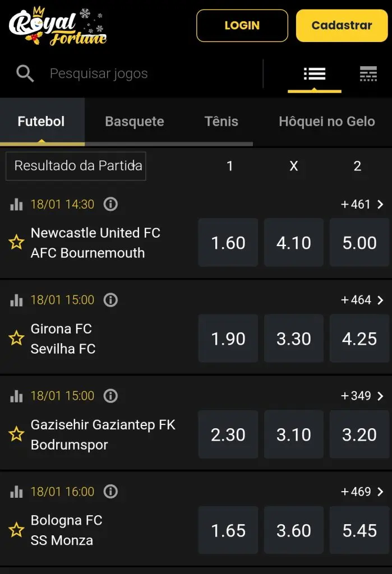This screenshot has width=392, height=574.
Task: Open the Tênis sports tab
Action: [221, 121]
